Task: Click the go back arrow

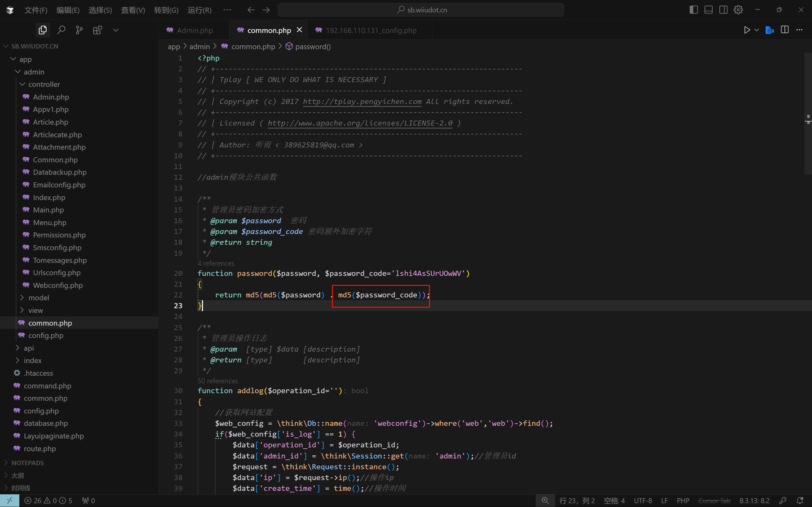Action: point(251,10)
